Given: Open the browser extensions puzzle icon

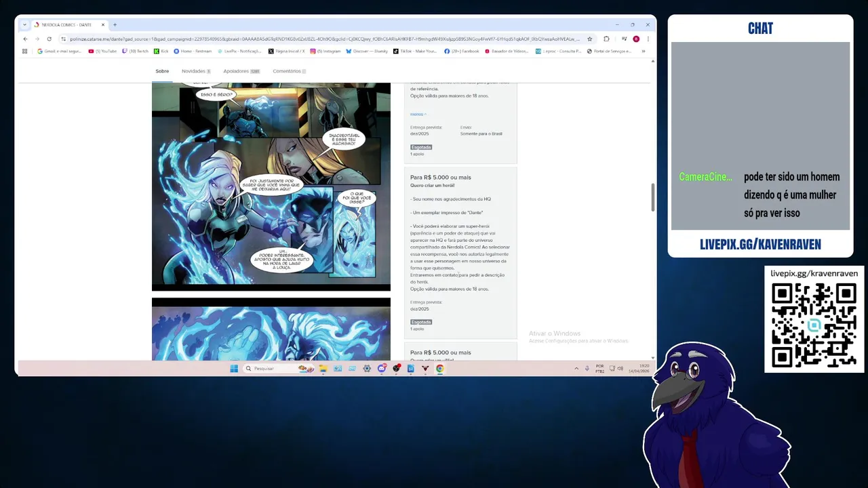Looking at the screenshot, I should pos(606,39).
